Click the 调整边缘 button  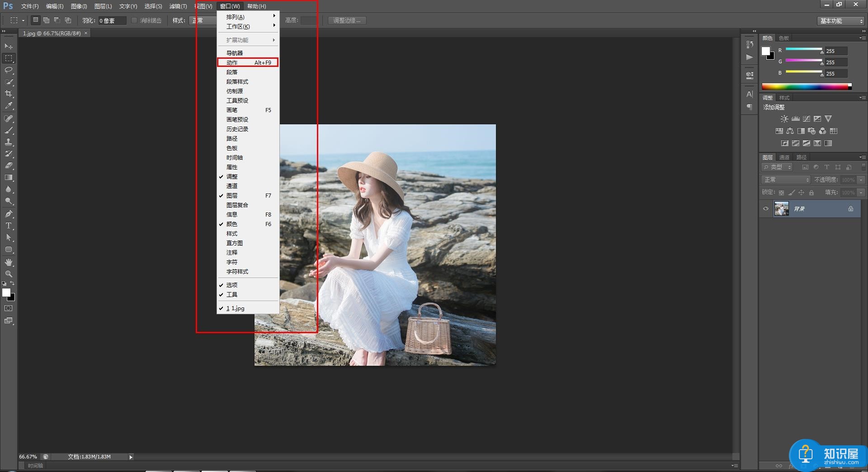[x=347, y=21]
